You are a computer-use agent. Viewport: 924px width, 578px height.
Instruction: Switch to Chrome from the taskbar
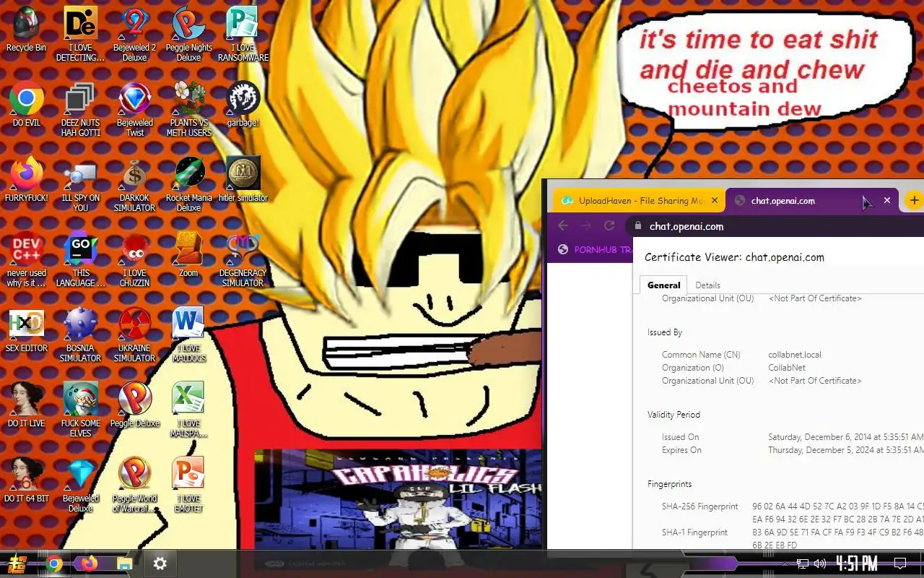[x=54, y=564]
